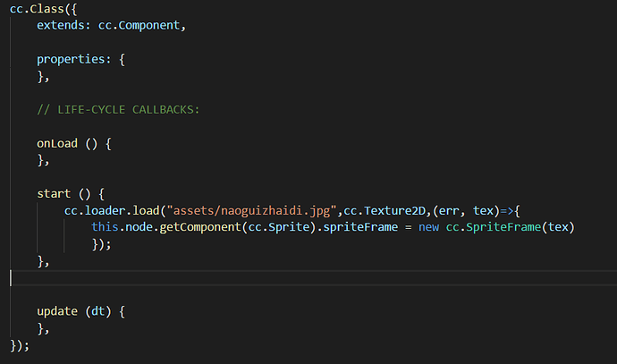Click the 'onLoad' function name
Image resolution: width=617 pixels, height=364 pixels.
59,143
